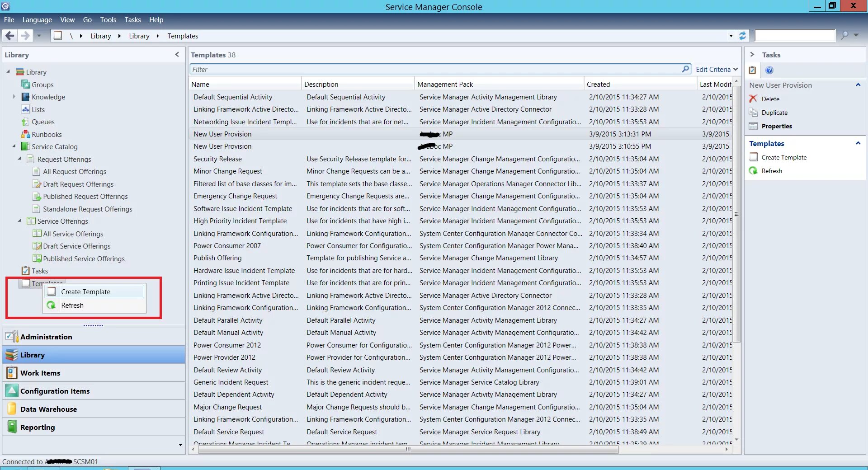This screenshot has width=868, height=470.
Task: Click the Duplicate task icon
Action: (753, 113)
